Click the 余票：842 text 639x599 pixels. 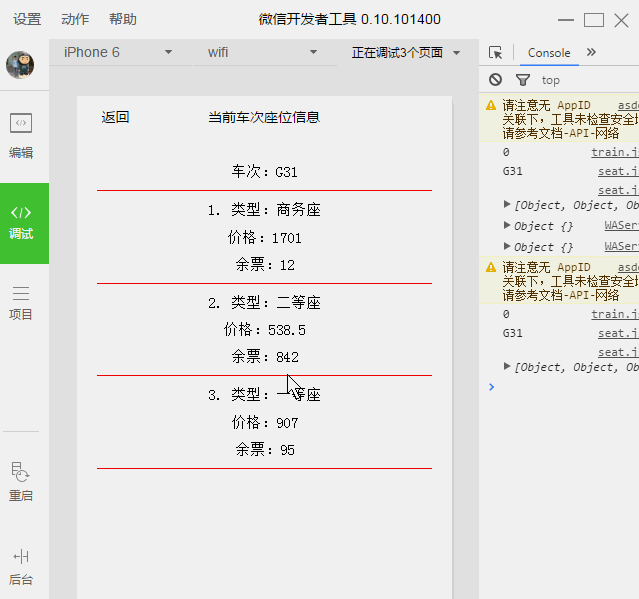pyautogui.click(x=264, y=357)
